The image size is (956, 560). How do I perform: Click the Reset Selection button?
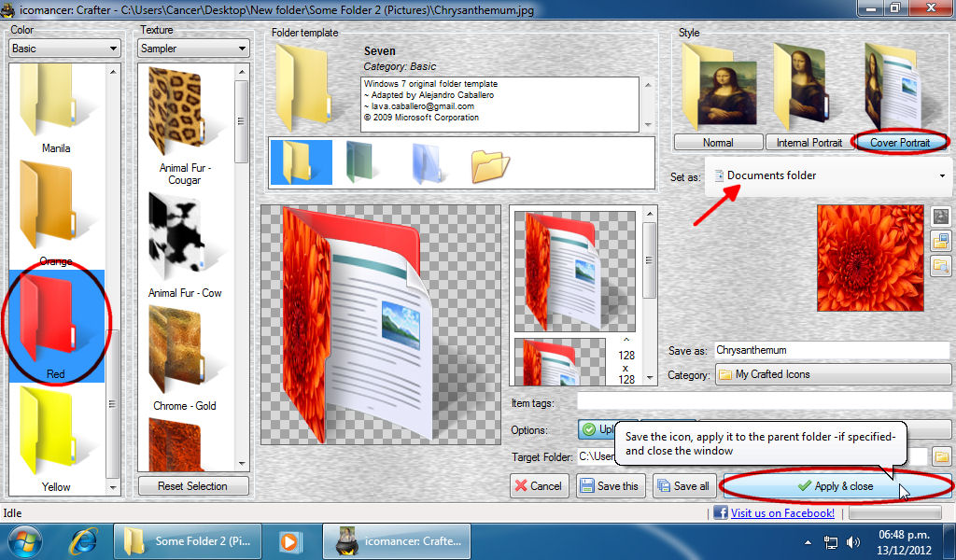click(x=192, y=486)
